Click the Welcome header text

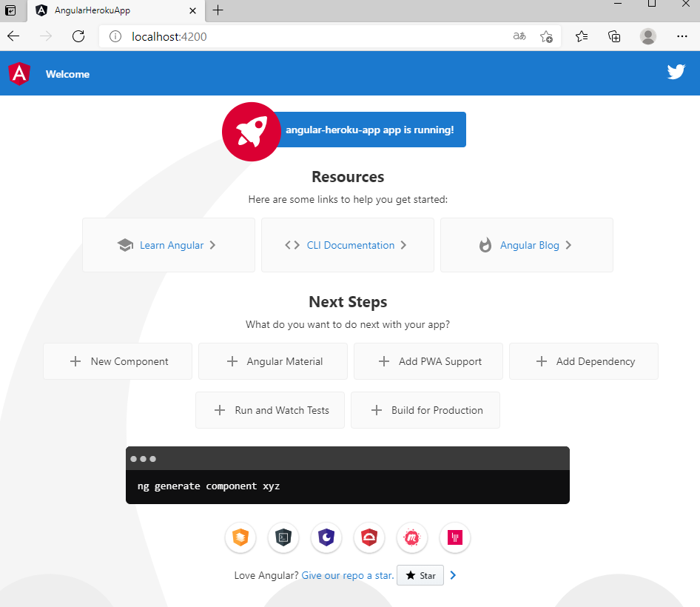[x=67, y=74]
